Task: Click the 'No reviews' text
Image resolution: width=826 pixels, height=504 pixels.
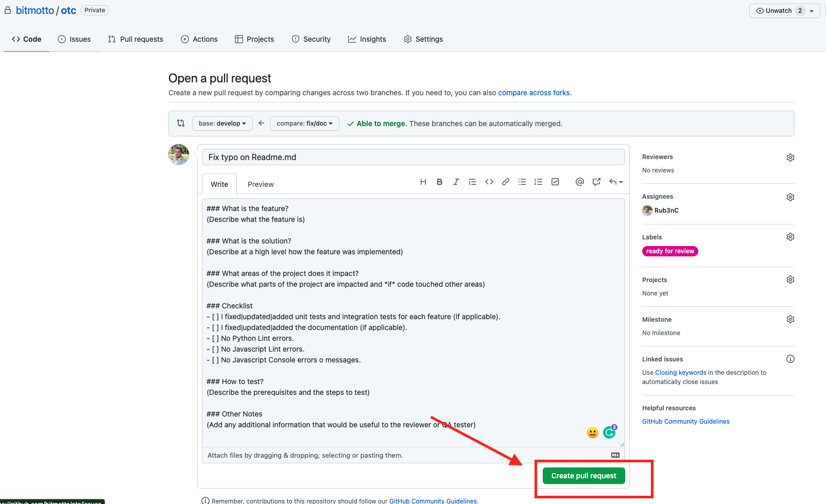Action: [x=658, y=170]
